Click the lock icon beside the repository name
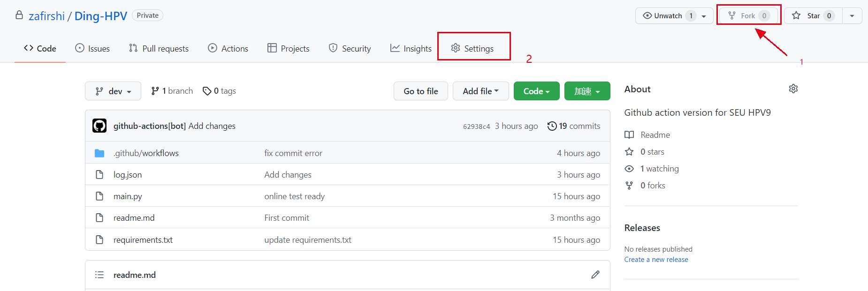 click(19, 15)
